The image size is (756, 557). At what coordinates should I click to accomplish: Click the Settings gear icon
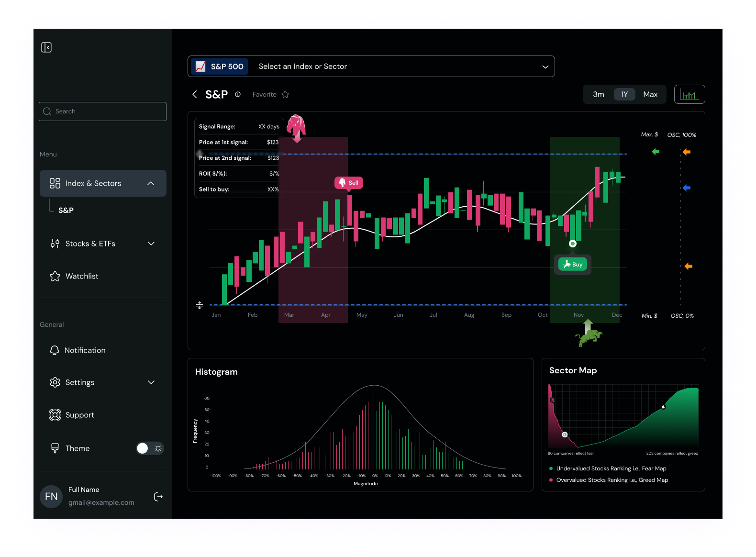click(55, 382)
